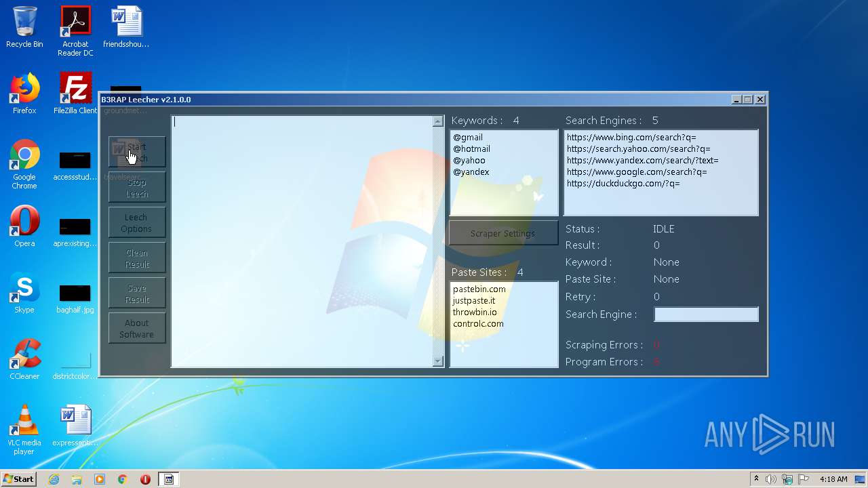Click the Start Leech button
Viewport: 868px width, 488px height.
pyautogui.click(x=137, y=152)
